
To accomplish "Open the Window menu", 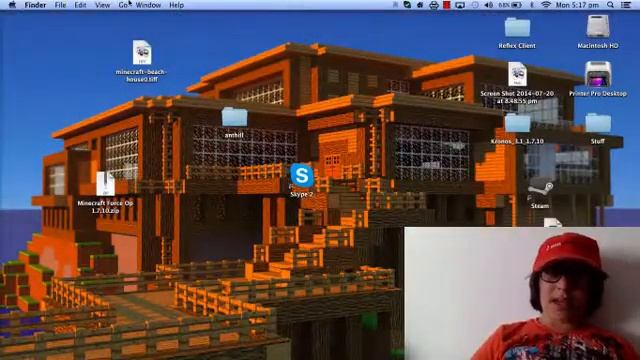I will click(148, 5).
